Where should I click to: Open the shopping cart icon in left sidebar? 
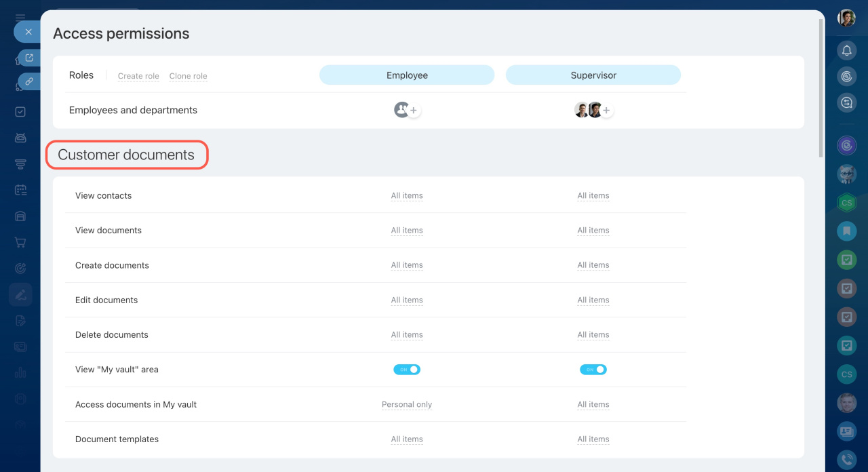(x=20, y=243)
